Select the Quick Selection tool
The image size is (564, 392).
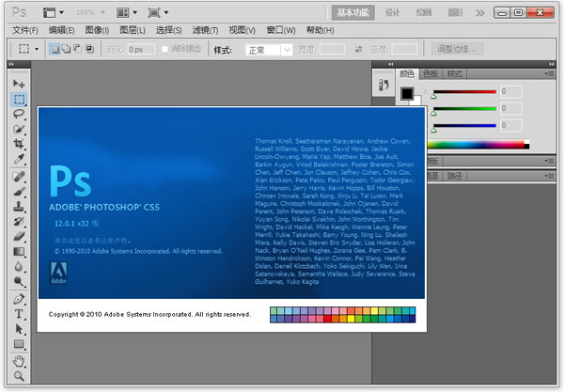pyautogui.click(x=19, y=129)
